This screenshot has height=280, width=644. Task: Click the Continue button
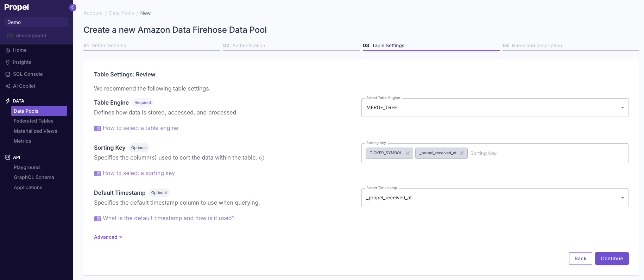[x=612, y=259]
